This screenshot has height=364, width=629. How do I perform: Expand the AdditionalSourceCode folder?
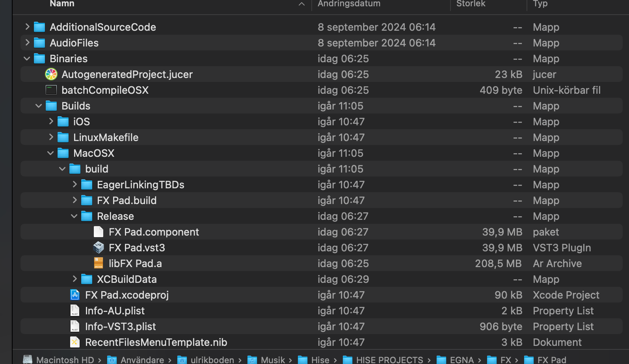(27, 27)
